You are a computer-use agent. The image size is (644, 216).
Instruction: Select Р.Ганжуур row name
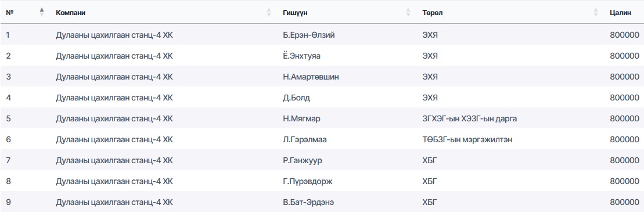303,161
